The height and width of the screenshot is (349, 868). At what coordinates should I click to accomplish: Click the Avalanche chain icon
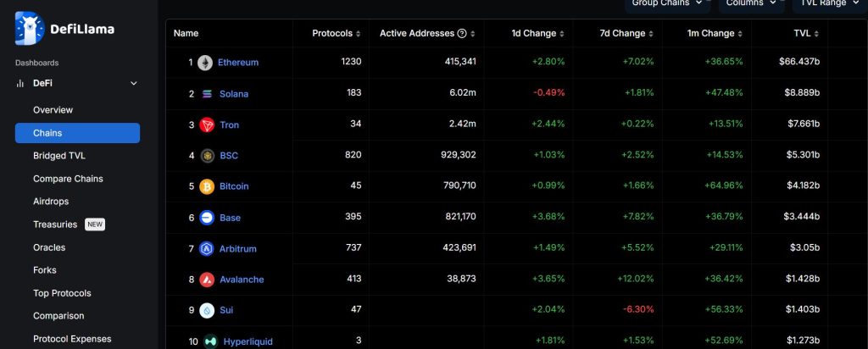pyautogui.click(x=207, y=280)
